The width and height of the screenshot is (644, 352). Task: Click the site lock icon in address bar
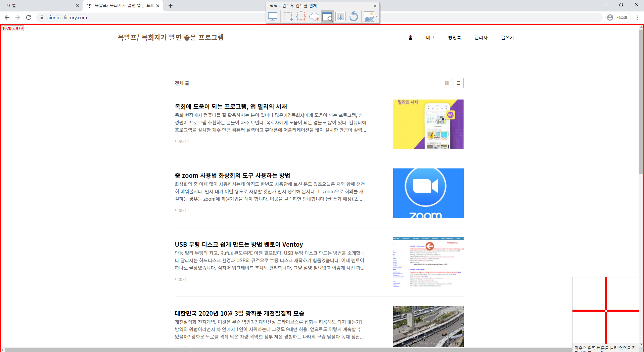(x=42, y=17)
